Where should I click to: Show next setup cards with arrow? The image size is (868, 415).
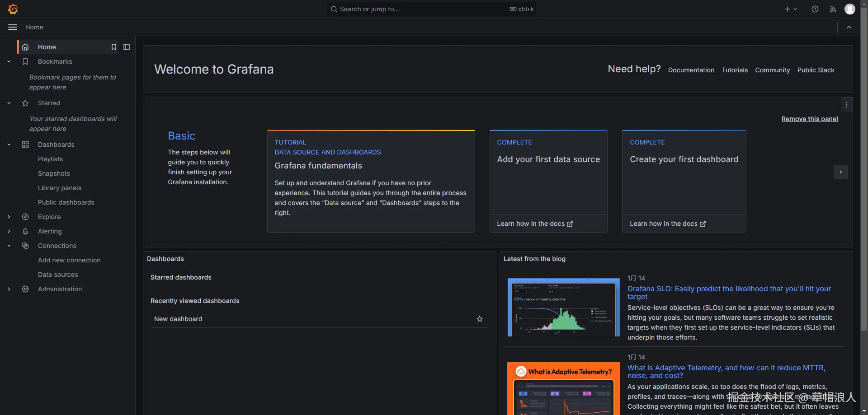point(841,172)
